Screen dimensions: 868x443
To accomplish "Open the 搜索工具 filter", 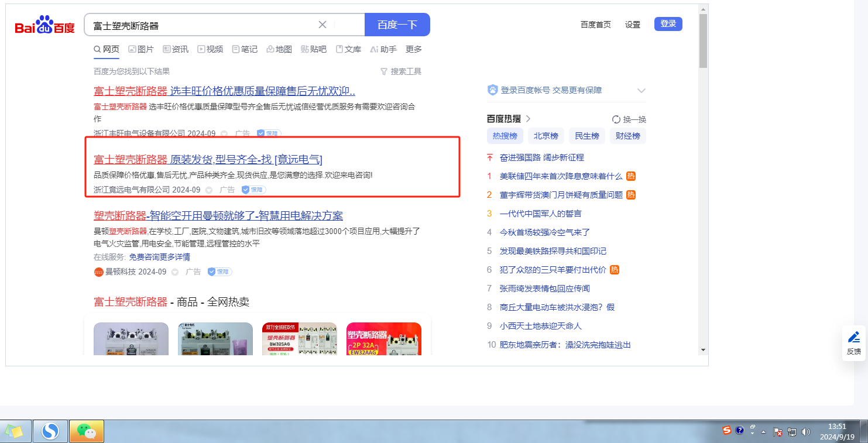I will (x=401, y=71).
